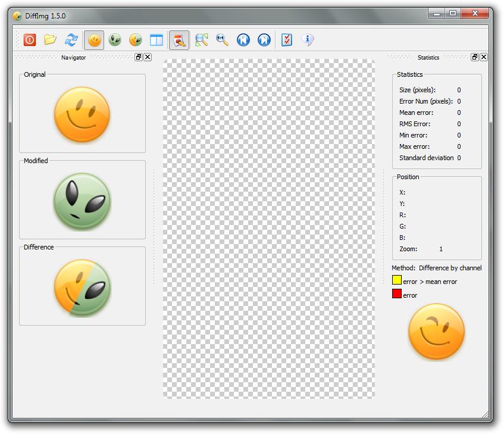Open preferences with the checklist icon

[287, 40]
